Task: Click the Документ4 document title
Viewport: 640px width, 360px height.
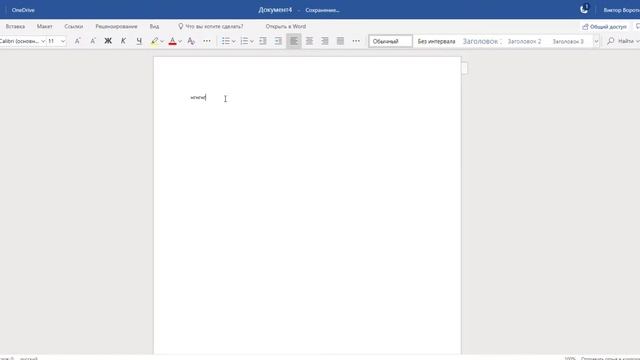Action: 275,10
